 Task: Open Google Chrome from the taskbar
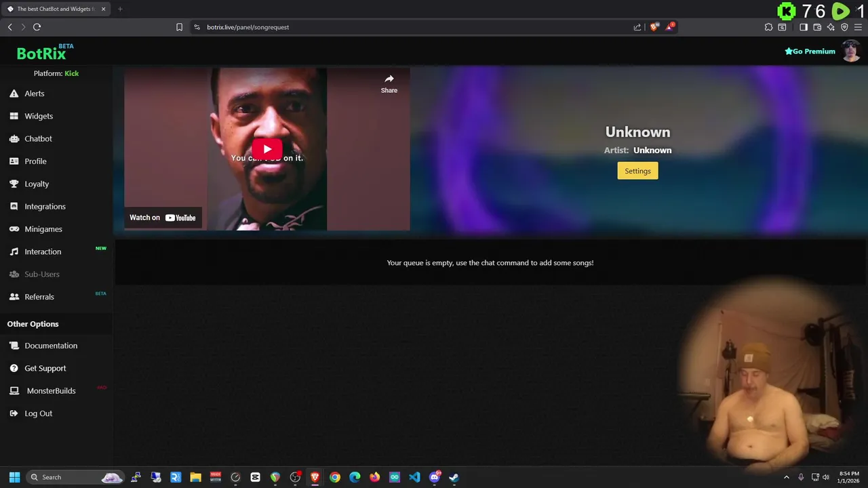click(335, 477)
